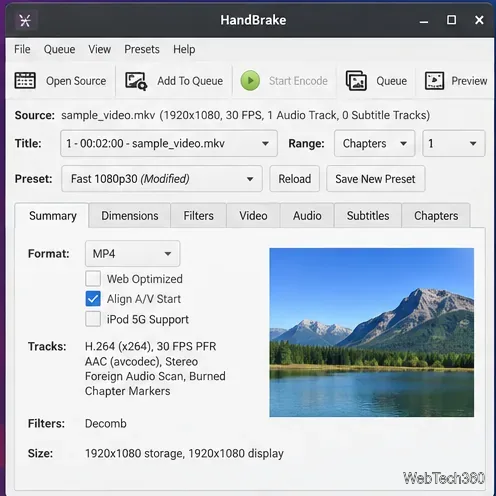Click the AAC (avcodec), Stereo track text
The width and height of the screenshot is (496, 496).
pyautogui.click(x=141, y=361)
